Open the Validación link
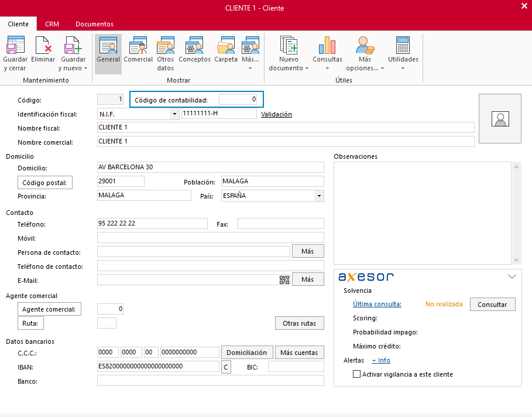This screenshot has width=532, height=417. pyautogui.click(x=276, y=115)
